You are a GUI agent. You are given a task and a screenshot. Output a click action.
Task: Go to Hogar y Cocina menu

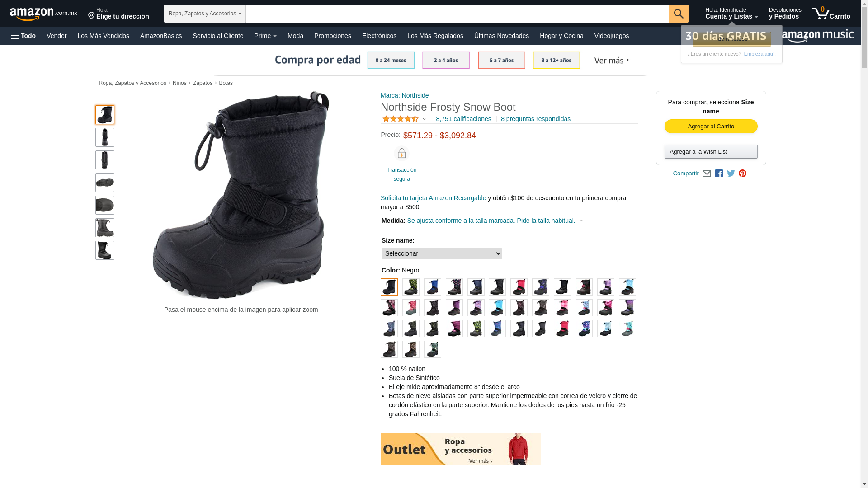click(561, 36)
